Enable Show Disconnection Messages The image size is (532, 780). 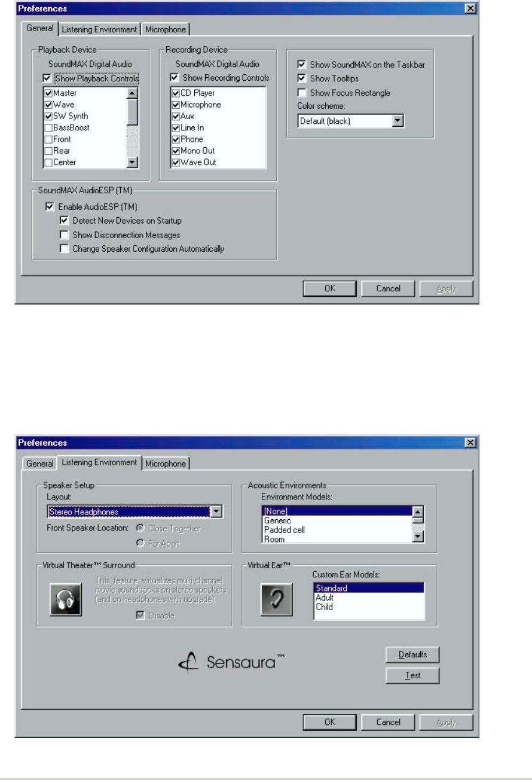(x=64, y=235)
